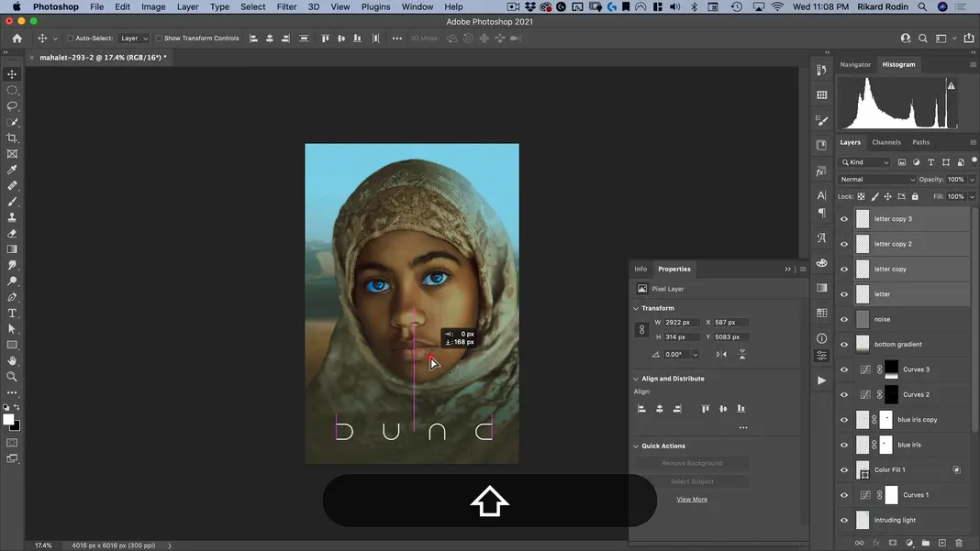The height and width of the screenshot is (551, 980).
Task: Open the Opacity value dropdown
Action: coord(972,180)
